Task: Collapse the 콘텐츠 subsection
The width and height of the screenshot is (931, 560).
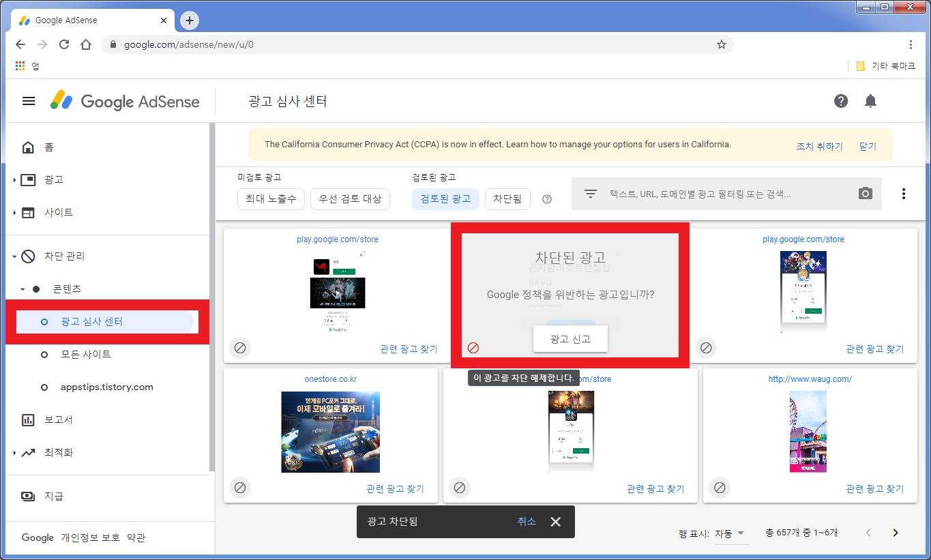Action: [x=23, y=289]
